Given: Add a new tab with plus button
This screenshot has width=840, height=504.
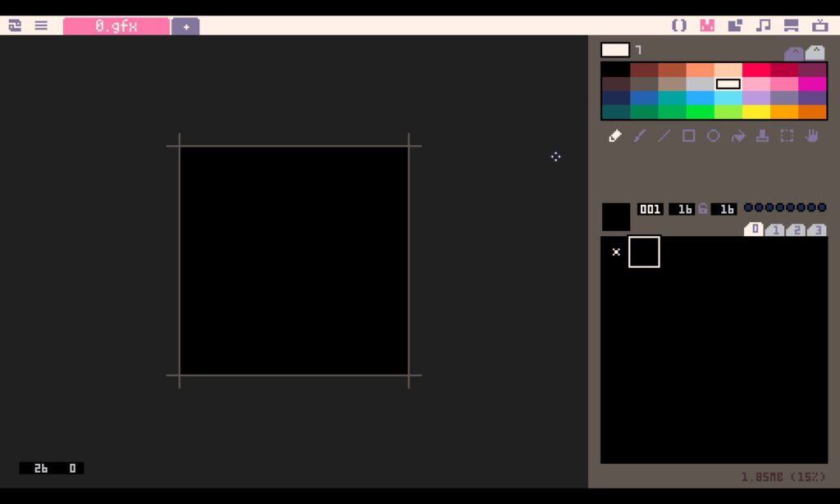Looking at the screenshot, I should (x=186, y=26).
